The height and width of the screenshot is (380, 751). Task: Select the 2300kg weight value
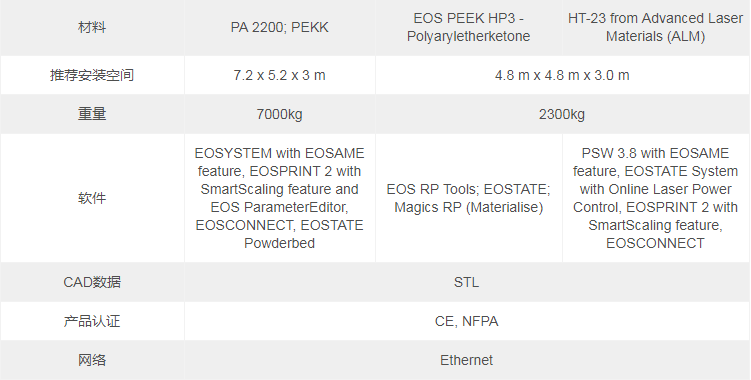pos(562,115)
